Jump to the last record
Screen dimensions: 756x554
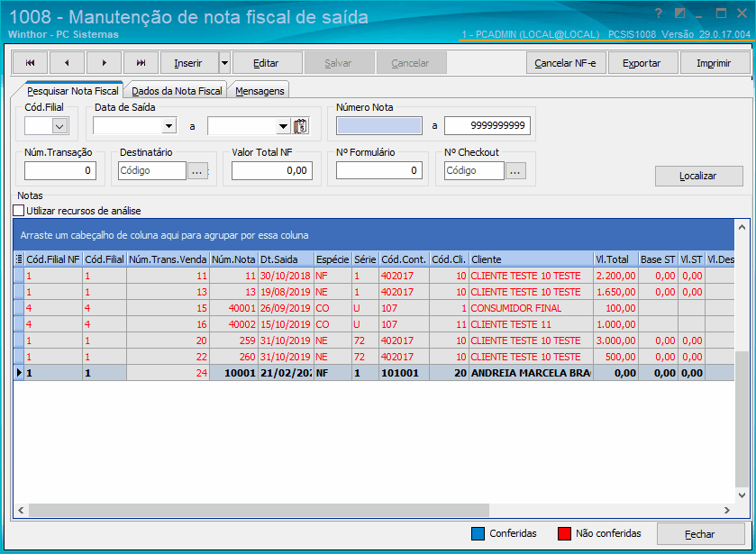pyautogui.click(x=141, y=63)
